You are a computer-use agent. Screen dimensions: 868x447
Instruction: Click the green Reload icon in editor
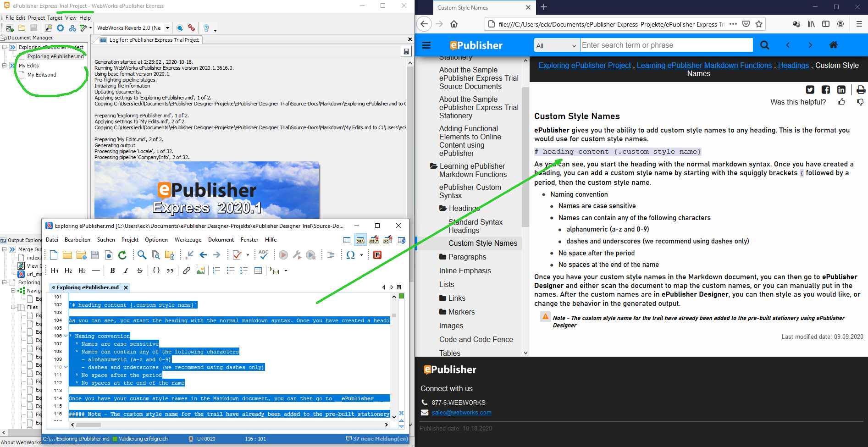[x=122, y=255]
